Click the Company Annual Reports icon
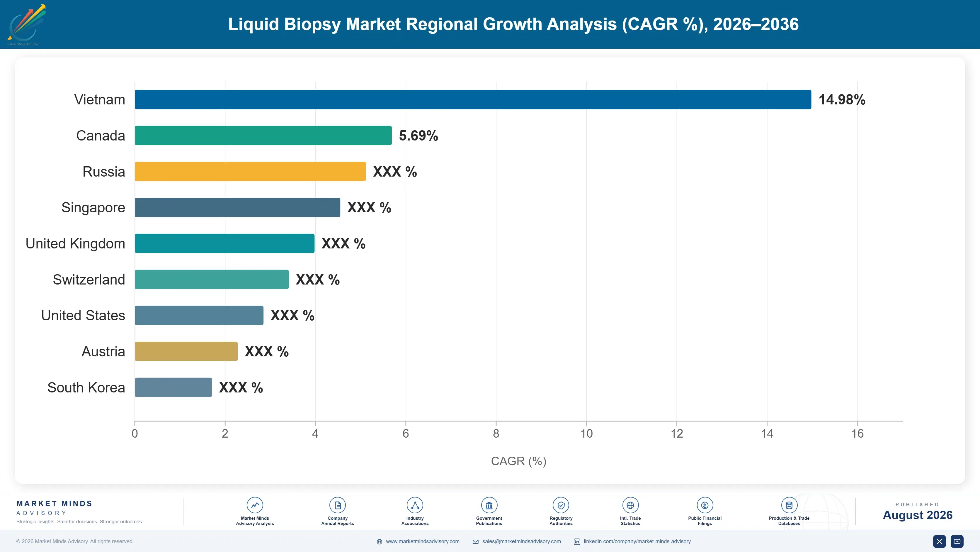 tap(337, 505)
